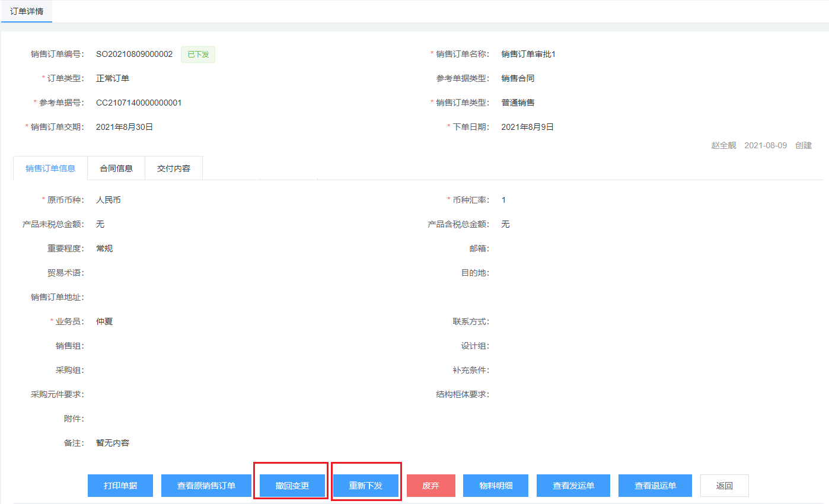Click the green 已下发 status tag
The width and height of the screenshot is (829, 504).
198,55
